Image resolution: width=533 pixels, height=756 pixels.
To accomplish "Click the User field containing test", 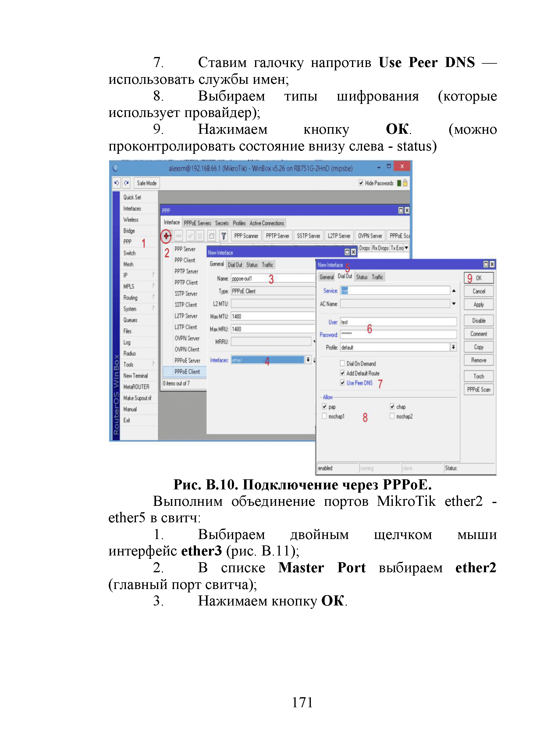I will (x=399, y=322).
